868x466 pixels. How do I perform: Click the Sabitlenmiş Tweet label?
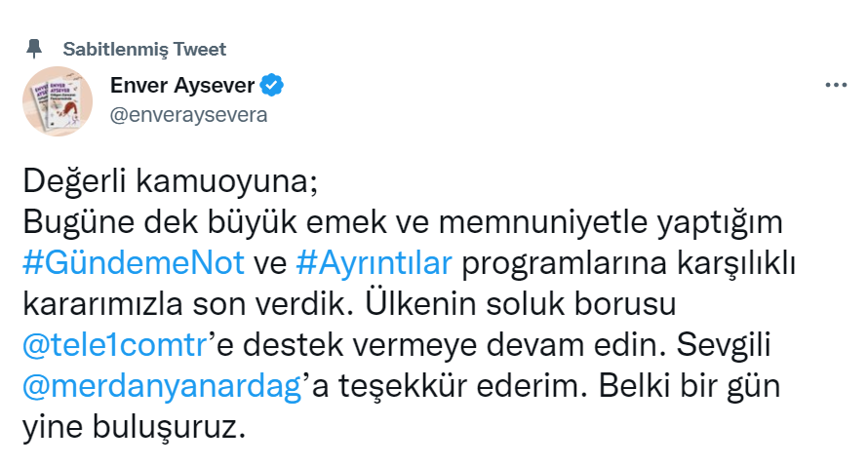click(x=144, y=49)
